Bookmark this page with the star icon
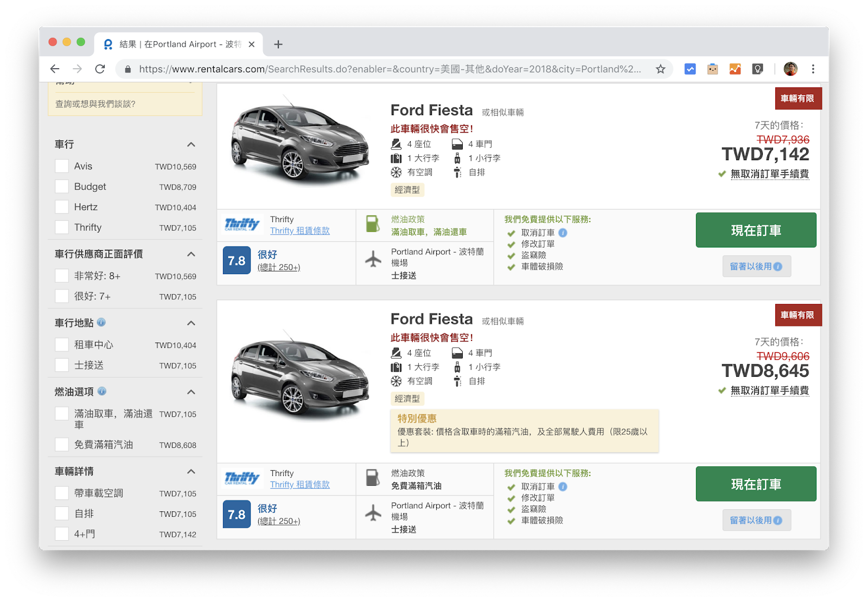868x602 pixels. click(660, 69)
